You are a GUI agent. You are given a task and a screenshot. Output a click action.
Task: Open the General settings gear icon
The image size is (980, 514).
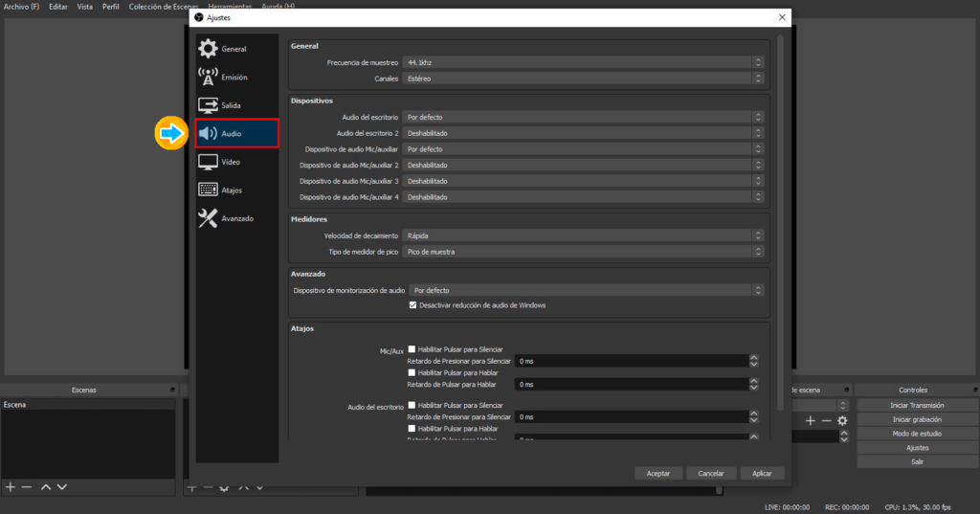tap(208, 49)
